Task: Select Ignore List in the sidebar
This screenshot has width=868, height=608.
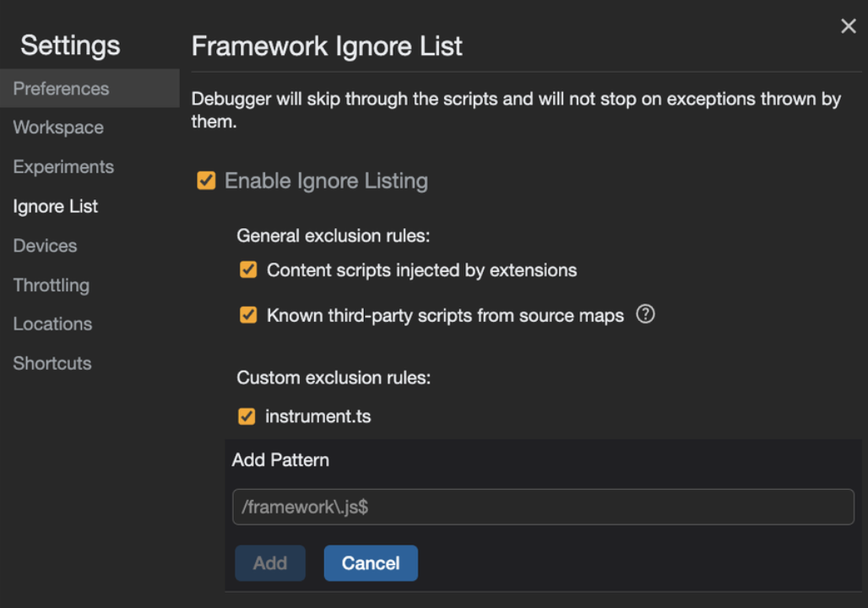Action: pos(56,206)
